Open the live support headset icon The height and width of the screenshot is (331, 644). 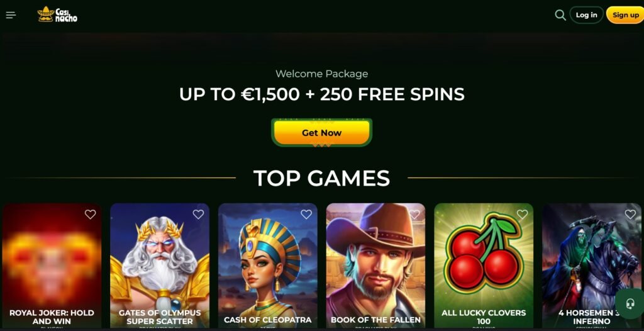pyautogui.click(x=630, y=304)
